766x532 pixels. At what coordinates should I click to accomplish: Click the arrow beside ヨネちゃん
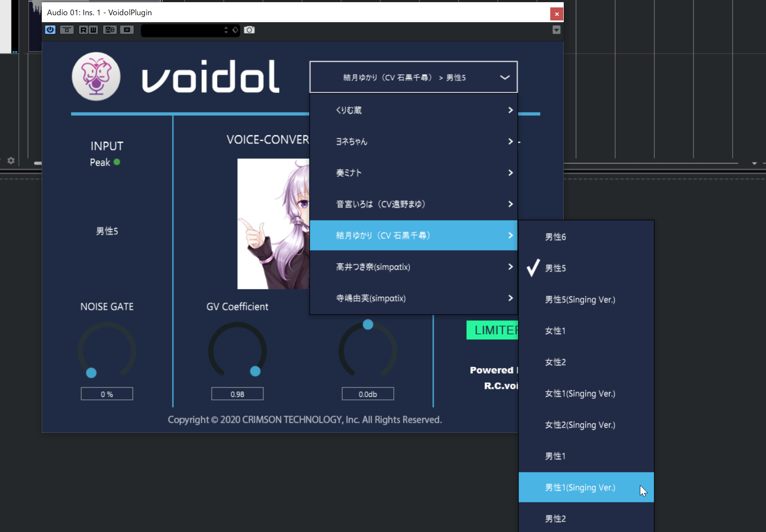(x=511, y=141)
